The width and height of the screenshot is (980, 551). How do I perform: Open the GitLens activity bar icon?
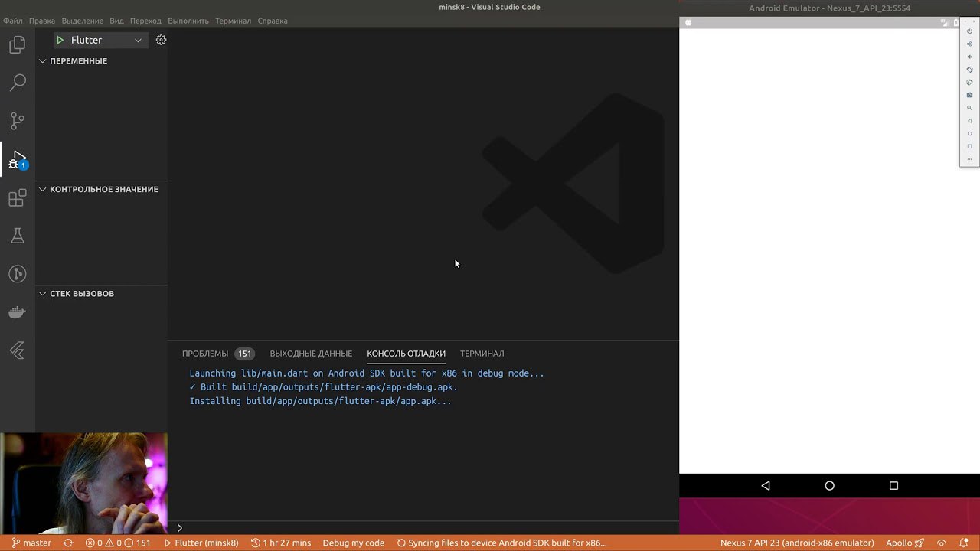17,274
